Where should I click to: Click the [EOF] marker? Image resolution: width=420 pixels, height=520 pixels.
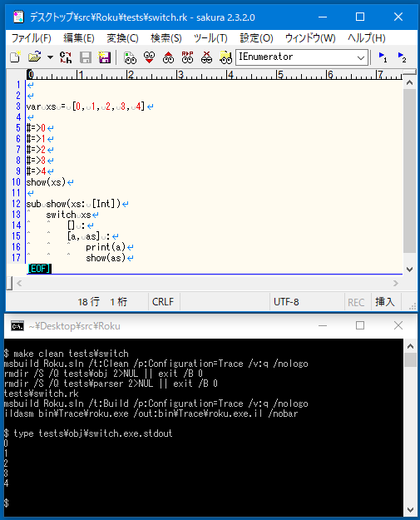coord(39,268)
